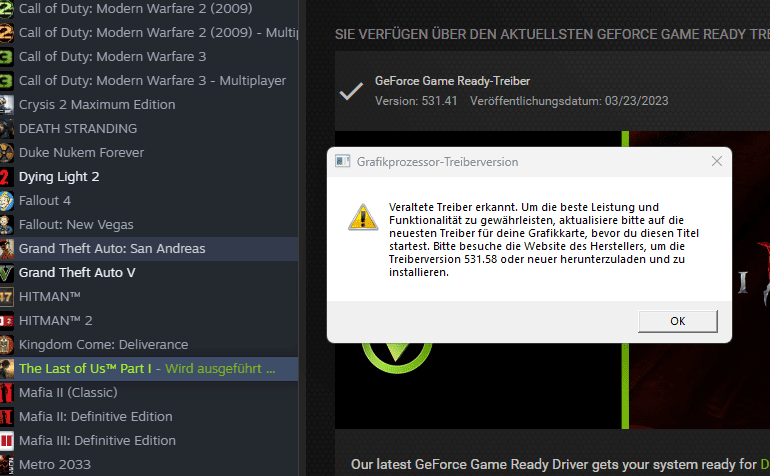Click the Veraltete Treiber erkannt message text
The image size is (770, 476).
click(544, 240)
